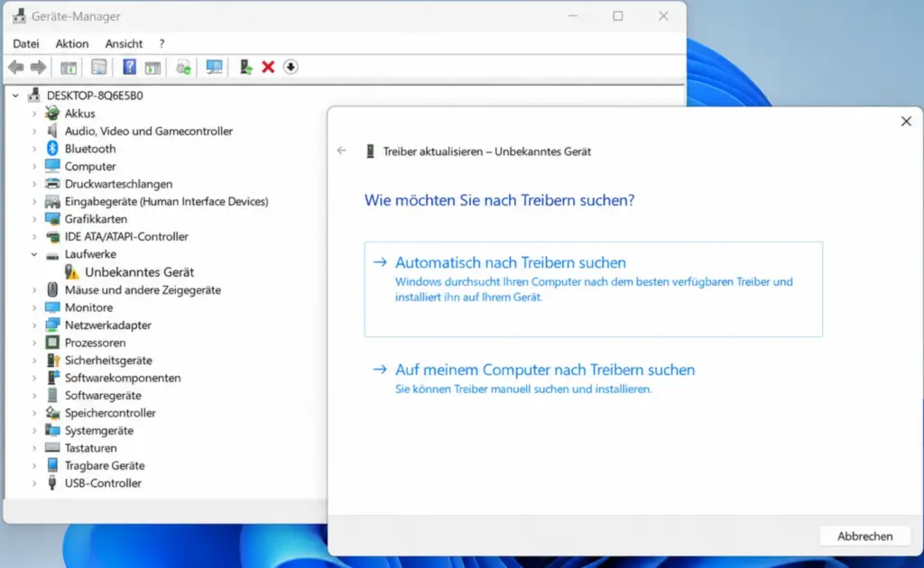
Task: Go forward with the toolbar's right arrow
Action: (38, 67)
